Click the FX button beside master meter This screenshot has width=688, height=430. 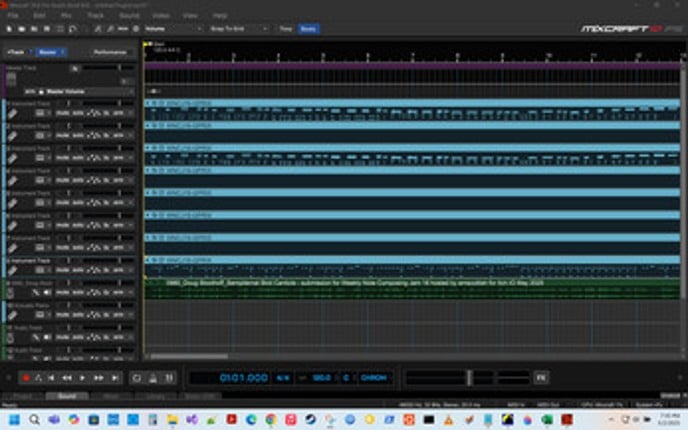(x=541, y=377)
